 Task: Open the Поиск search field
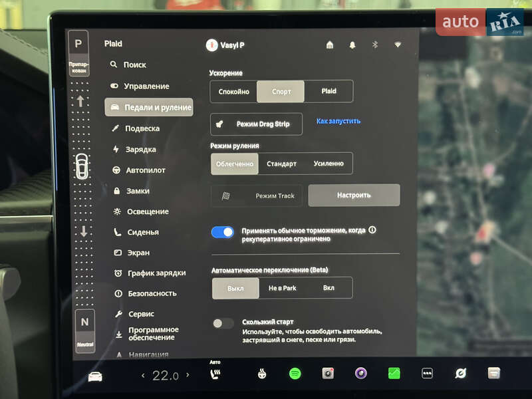128,65
